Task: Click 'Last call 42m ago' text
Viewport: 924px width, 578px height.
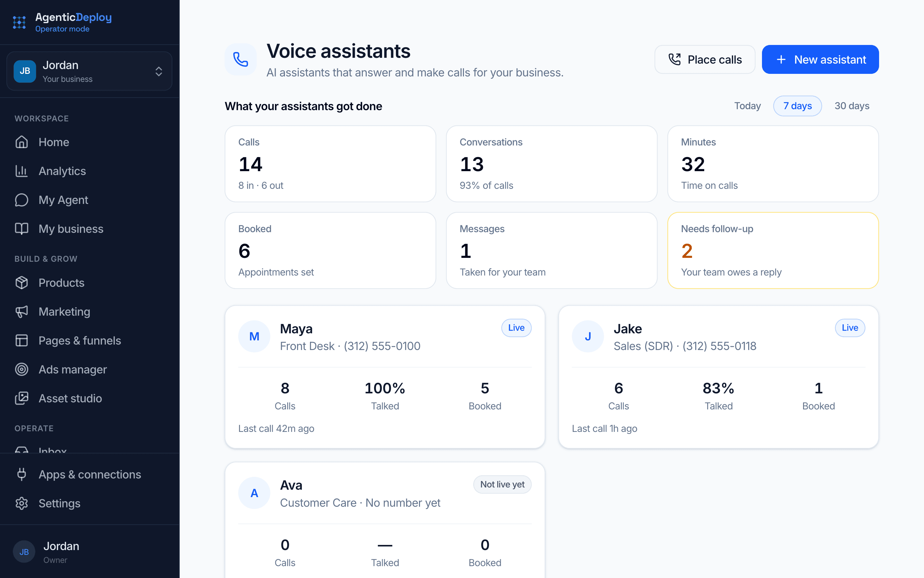Action: pos(276,429)
